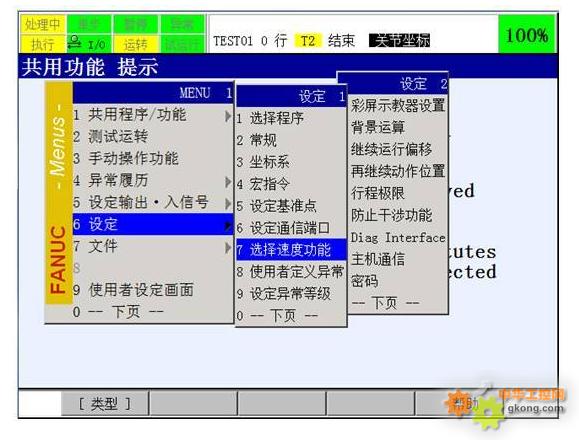Viewport: 579px width, 440px height.
Task: Expand the 文件 submenu arrow
Action: 228,247
